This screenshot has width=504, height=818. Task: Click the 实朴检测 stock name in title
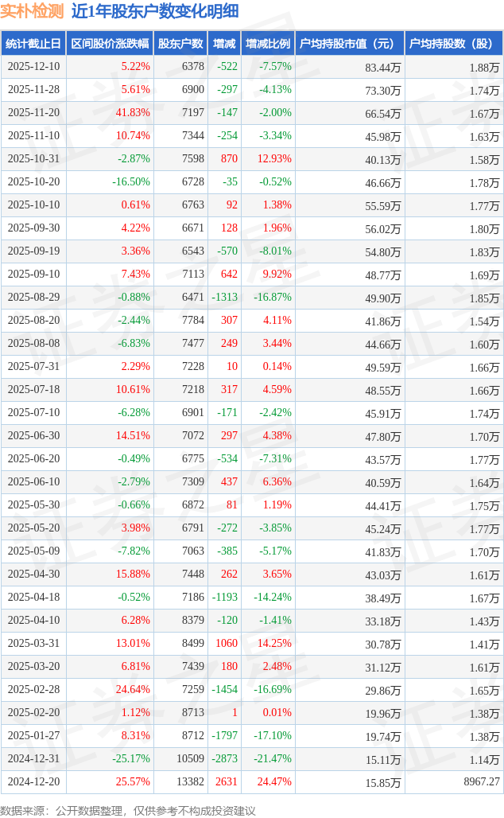(32, 11)
